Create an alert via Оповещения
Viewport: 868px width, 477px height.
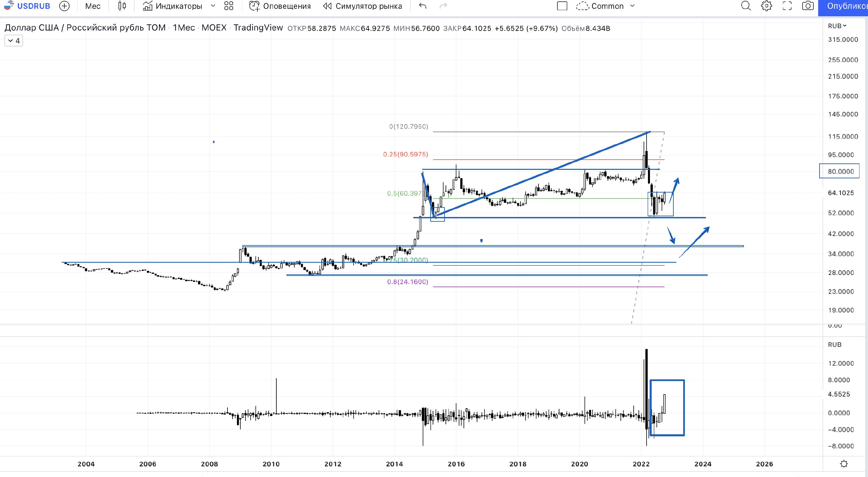[280, 6]
